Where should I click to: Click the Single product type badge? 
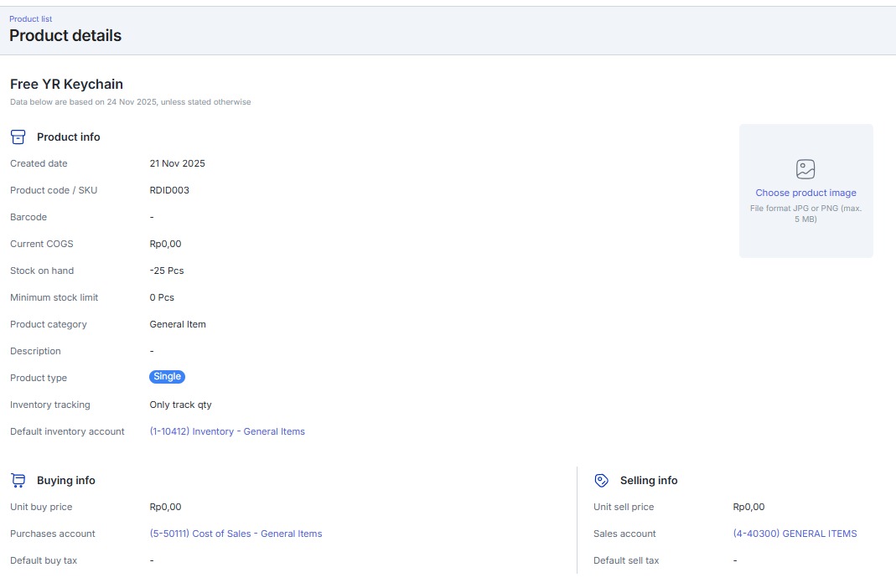coord(167,377)
